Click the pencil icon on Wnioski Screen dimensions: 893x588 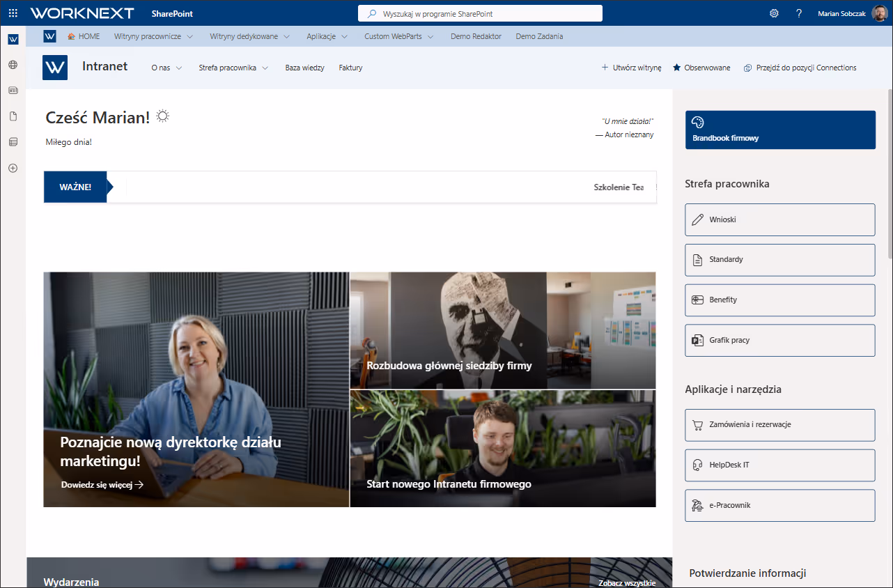[x=698, y=219]
